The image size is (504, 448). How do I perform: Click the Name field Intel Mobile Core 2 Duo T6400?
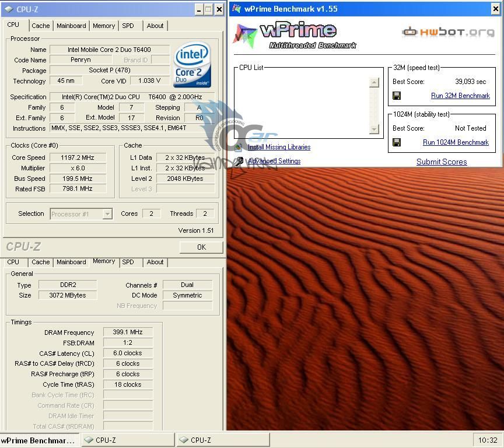(110, 50)
